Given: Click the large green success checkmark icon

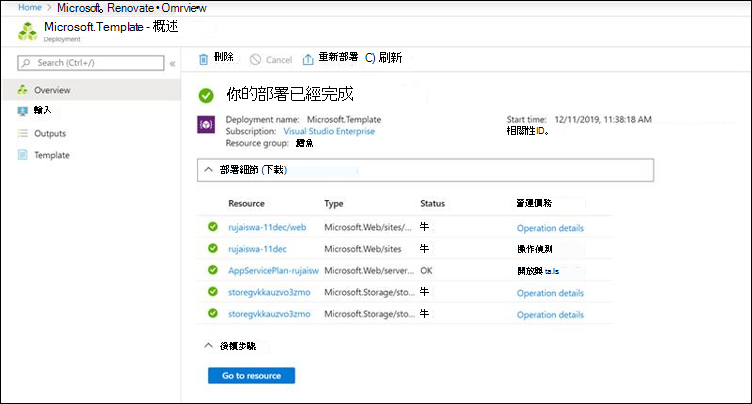Looking at the screenshot, I should pyautogui.click(x=206, y=95).
